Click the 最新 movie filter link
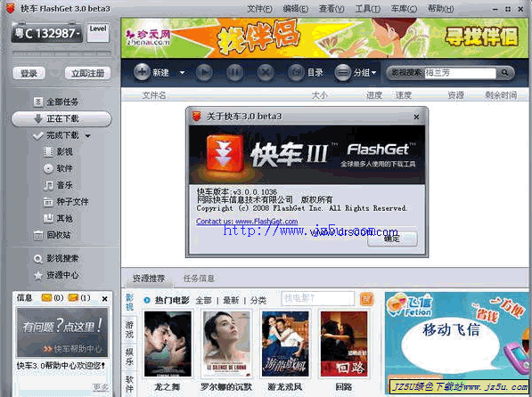 tap(231, 300)
